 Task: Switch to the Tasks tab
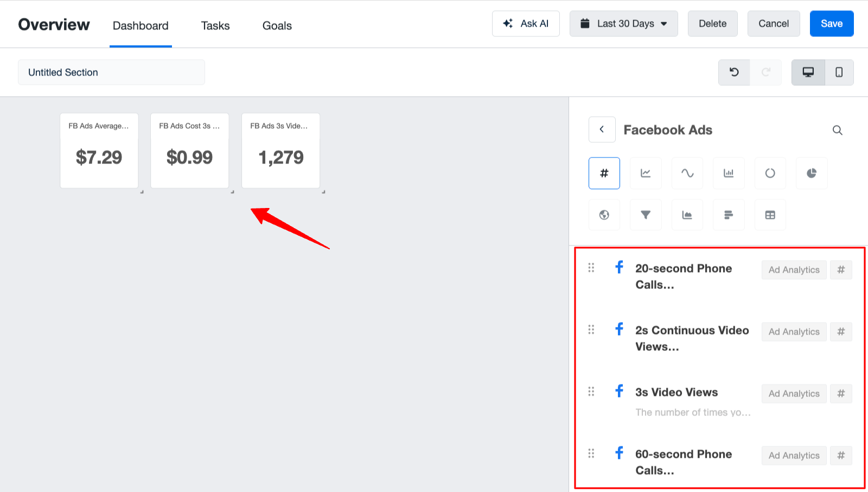point(215,26)
